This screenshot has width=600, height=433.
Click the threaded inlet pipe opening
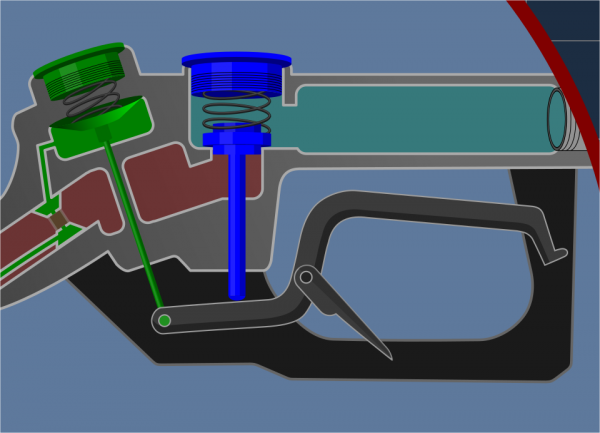559,120
